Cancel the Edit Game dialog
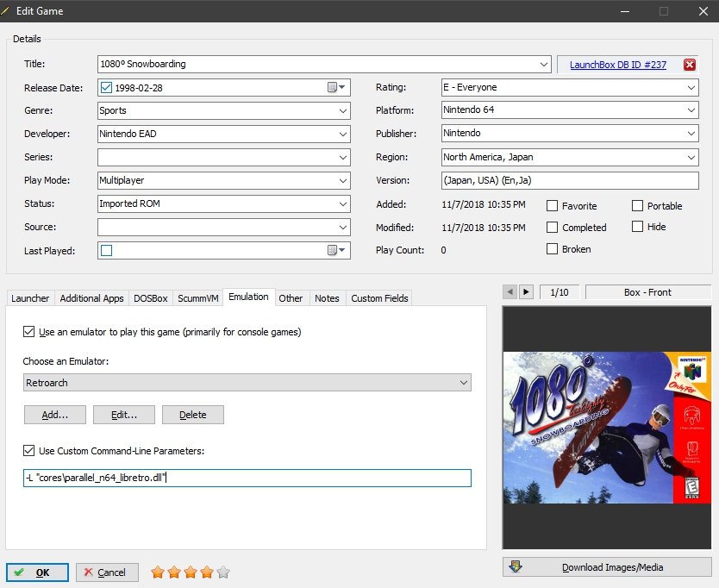The width and height of the screenshot is (719, 588). (107, 572)
